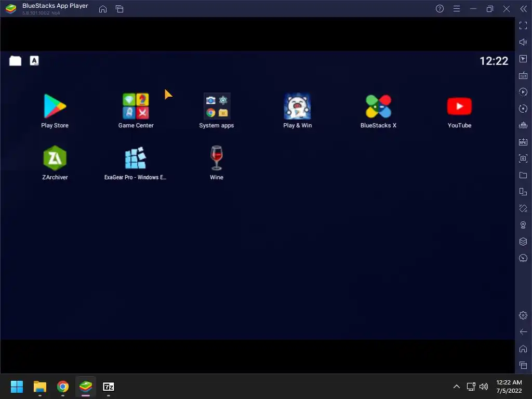The width and height of the screenshot is (532, 399).
Task: Open the taskbar date and time
Action: pyautogui.click(x=509, y=387)
